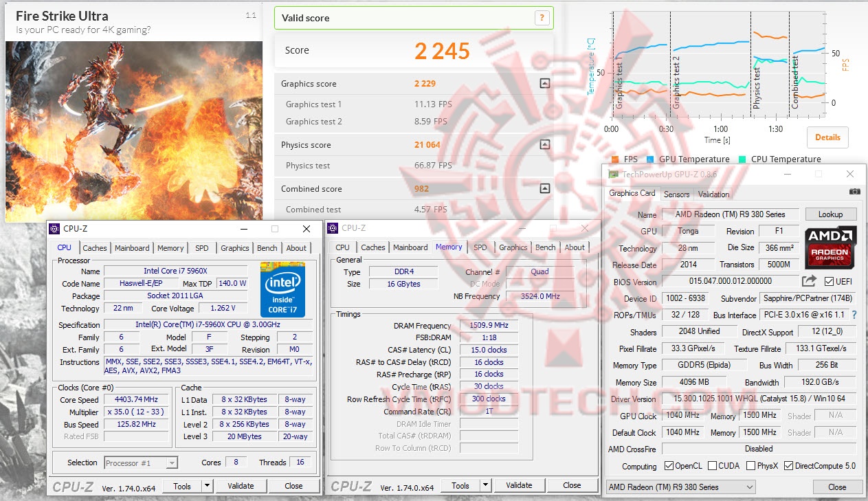Open the GPU selection dropdown in GPU-Z
The height and width of the screenshot is (501, 868).
(x=680, y=487)
